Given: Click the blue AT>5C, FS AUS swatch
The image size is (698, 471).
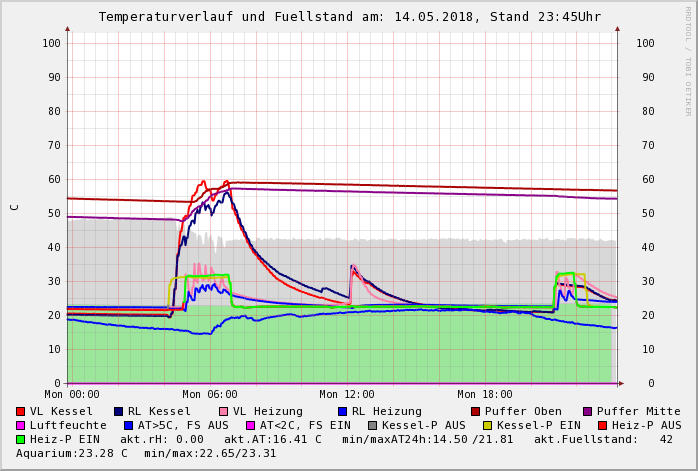Looking at the screenshot, I should tap(128, 425).
